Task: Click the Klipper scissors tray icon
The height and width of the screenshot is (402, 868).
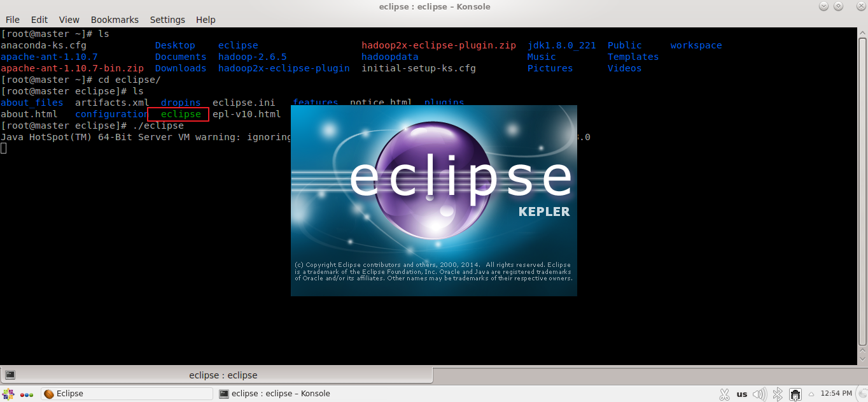Action: click(x=724, y=394)
